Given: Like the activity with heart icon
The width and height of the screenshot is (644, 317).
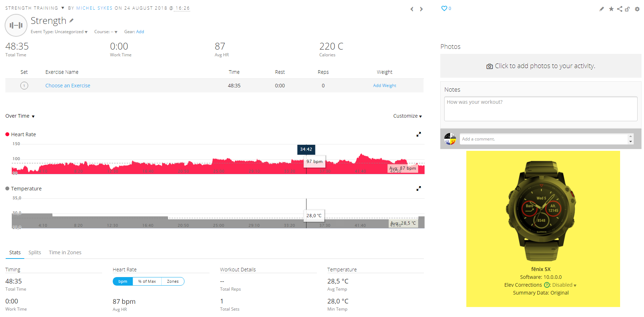Looking at the screenshot, I should pyautogui.click(x=444, y=8).
